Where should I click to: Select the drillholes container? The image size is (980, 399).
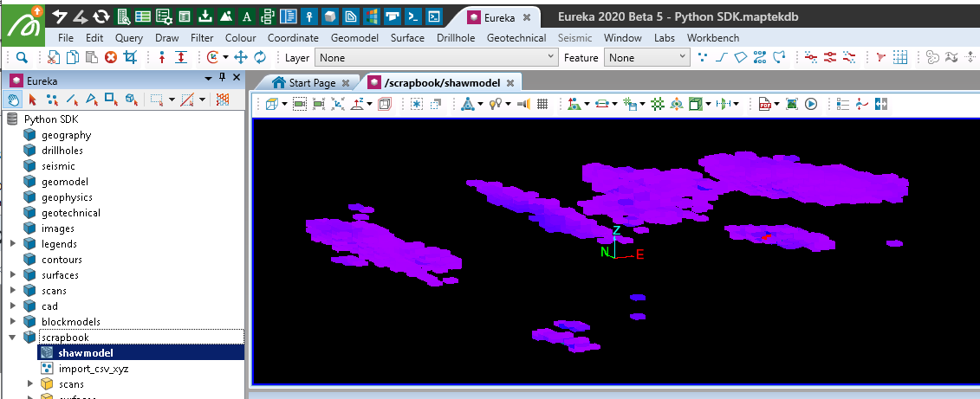[x=62, y=151]
